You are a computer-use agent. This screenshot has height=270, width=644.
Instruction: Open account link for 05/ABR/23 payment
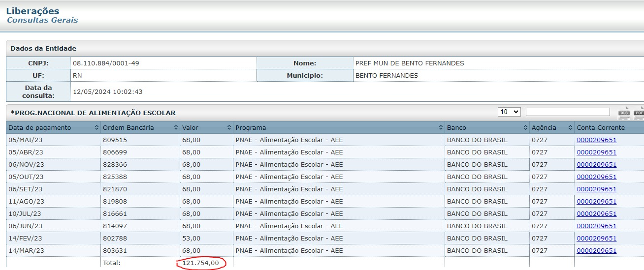coord(596,152)
